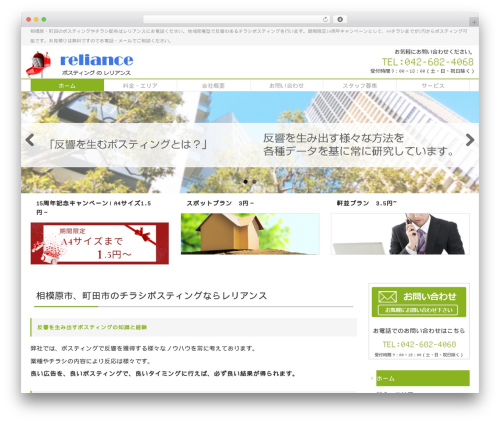
Task: Click the download icon beside address bar
Action: pos(340,19)
